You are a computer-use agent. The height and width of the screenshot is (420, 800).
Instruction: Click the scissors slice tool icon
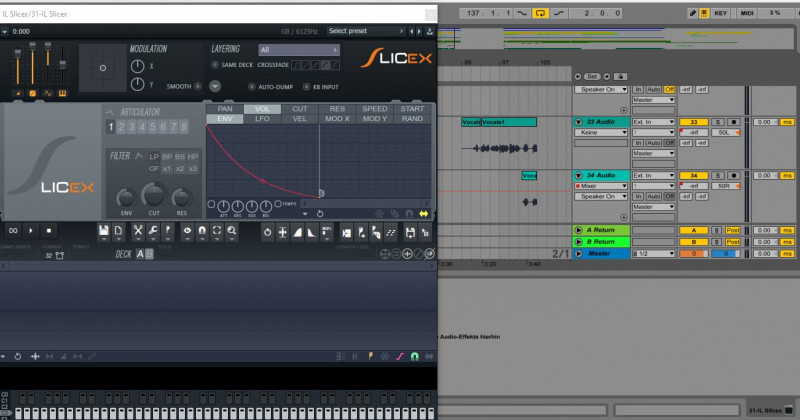pyautogui.click(x=137, y=231)
